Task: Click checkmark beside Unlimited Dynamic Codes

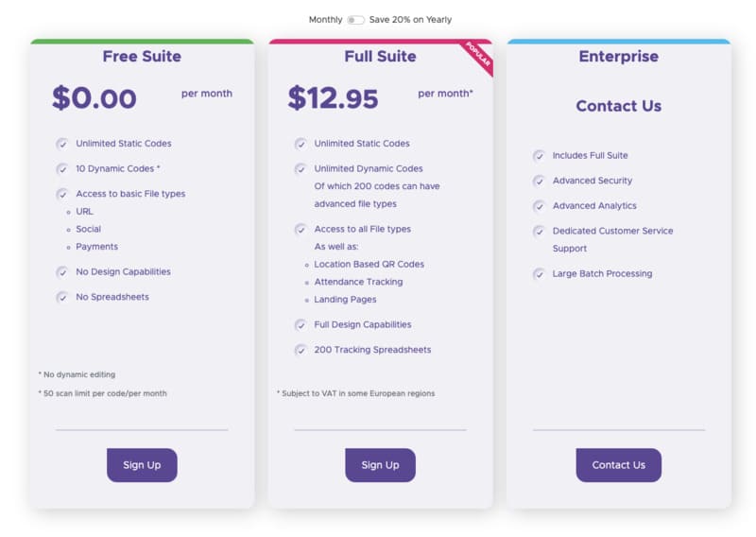Action: pos(301,169)
